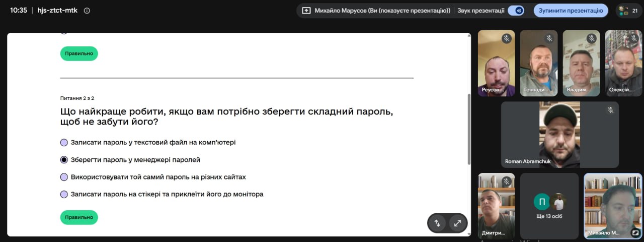Click the presentation screen-share icon in top bar
644x242 pixels.
(306, 10)
